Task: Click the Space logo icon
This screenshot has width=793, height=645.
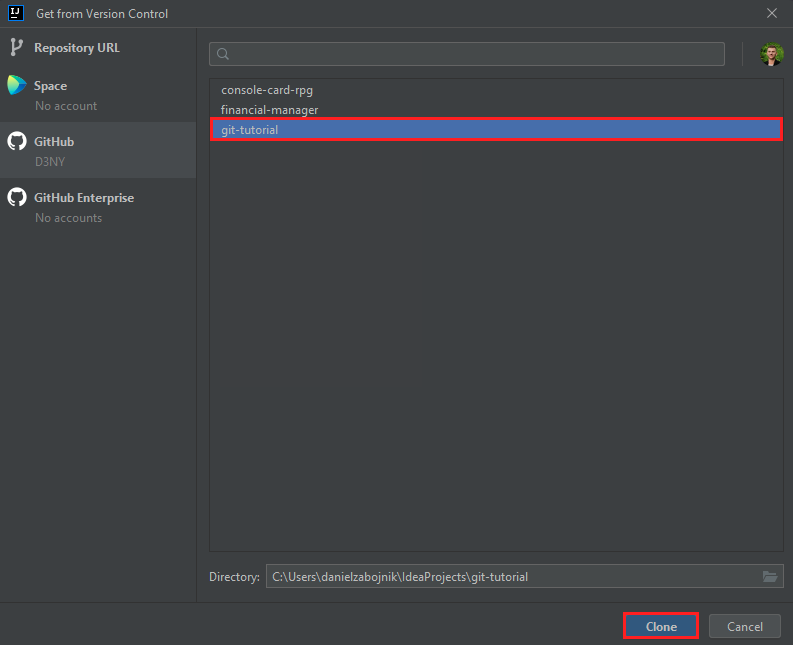Action: (x=16, y=85)
